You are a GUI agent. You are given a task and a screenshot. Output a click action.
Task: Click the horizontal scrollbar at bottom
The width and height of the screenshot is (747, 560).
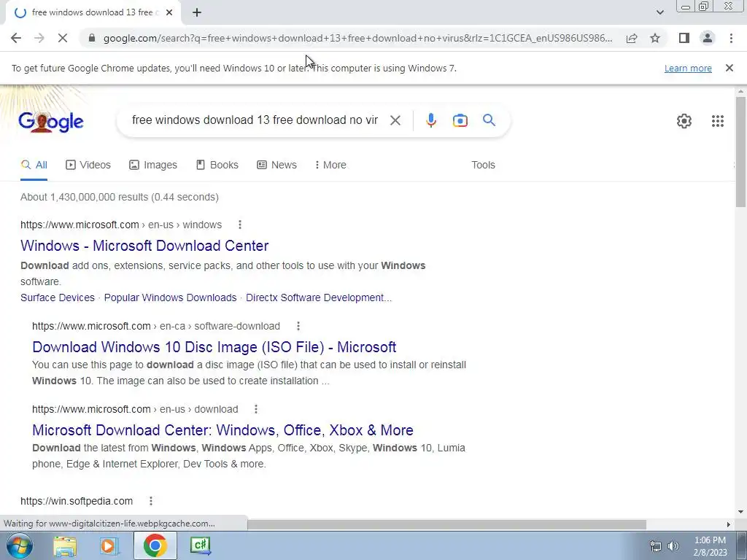446,524
